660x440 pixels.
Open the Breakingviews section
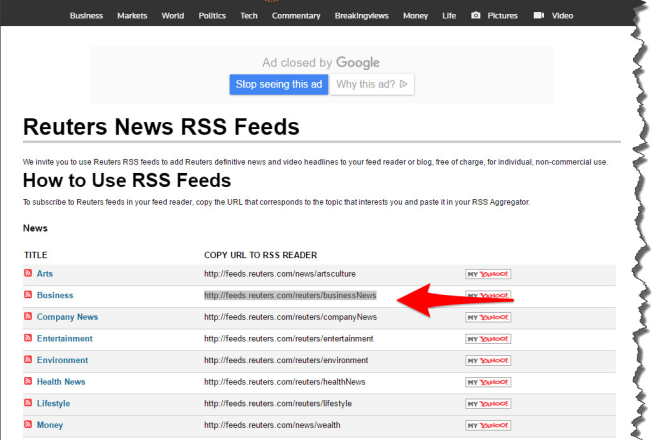click(362, 16)
